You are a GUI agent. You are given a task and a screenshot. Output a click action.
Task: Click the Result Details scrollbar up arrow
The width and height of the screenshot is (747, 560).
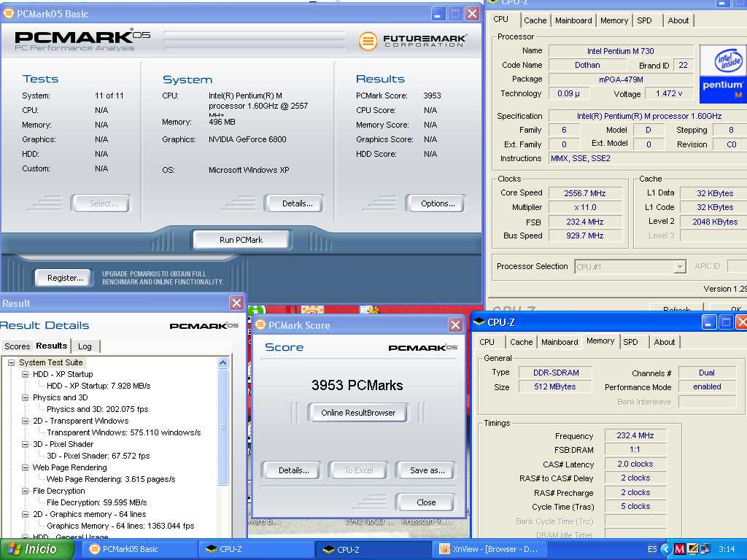coord(222,363)
